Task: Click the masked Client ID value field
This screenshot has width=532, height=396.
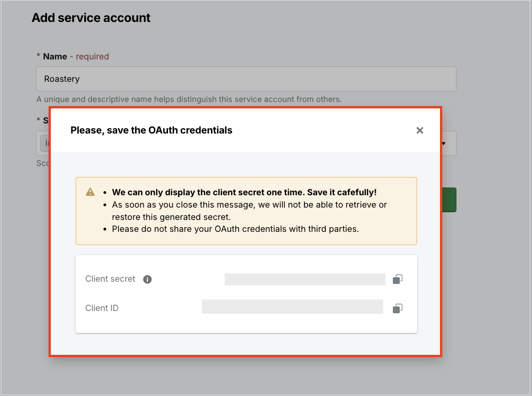Action: click(x=293, y=307)
